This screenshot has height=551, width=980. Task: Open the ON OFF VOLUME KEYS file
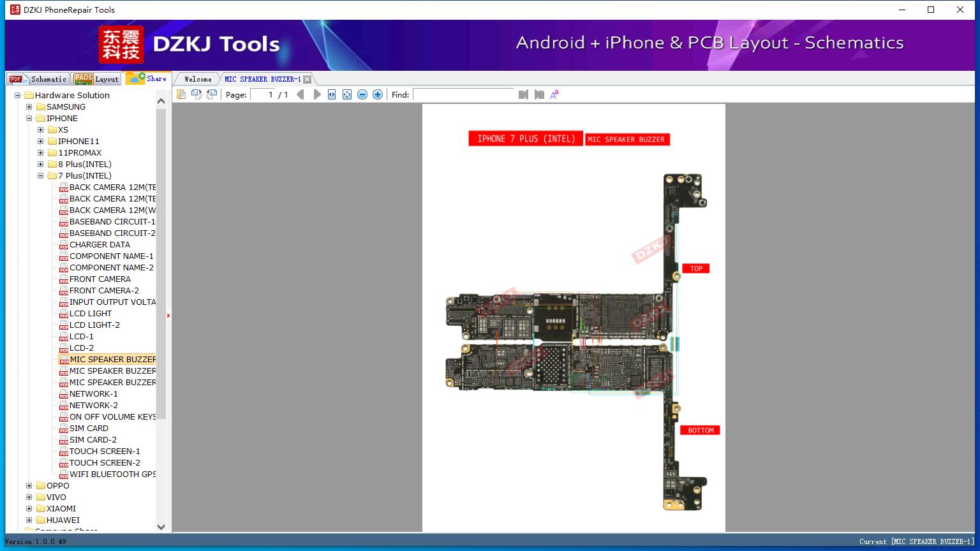coord(112,417)
